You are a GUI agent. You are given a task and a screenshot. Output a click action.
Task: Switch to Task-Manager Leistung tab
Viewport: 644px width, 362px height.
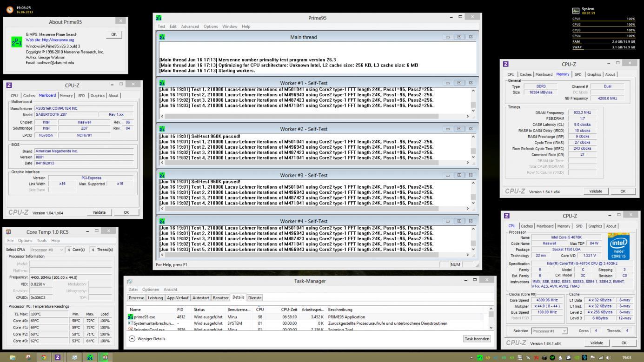tap(156, 298)
